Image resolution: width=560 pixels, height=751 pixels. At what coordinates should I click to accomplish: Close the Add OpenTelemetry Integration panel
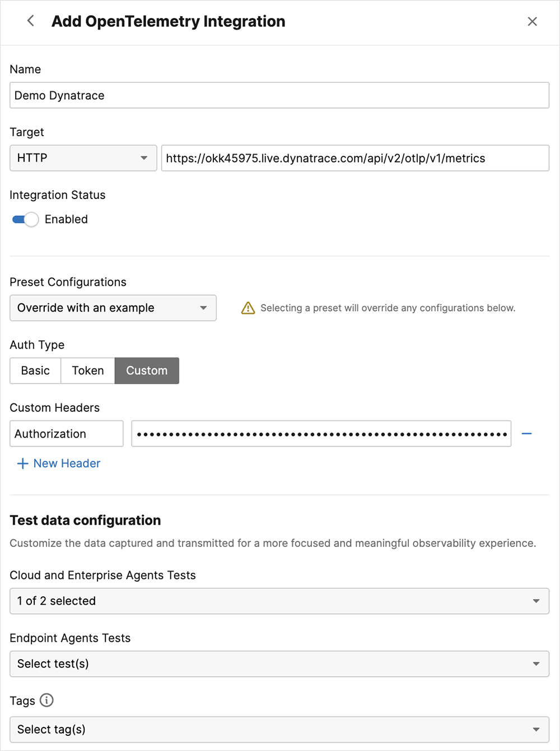click(532, 21)
